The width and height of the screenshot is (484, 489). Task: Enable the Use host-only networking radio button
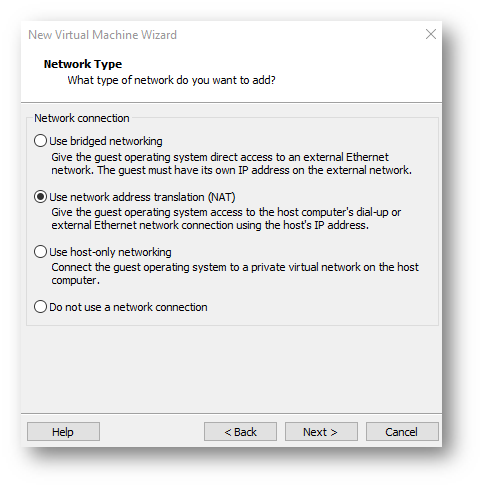[x=40, y=252]
